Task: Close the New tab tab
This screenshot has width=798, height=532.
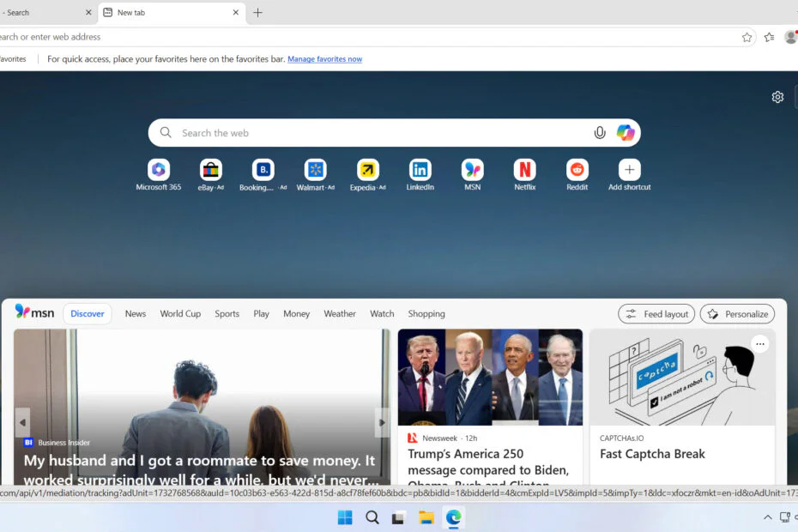Action: pyautogui.click(x=236, y=13)
